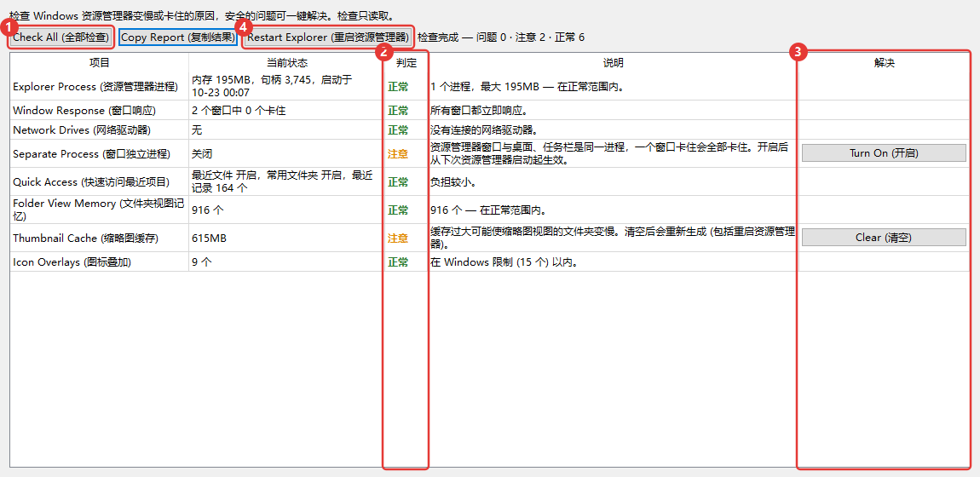Select Separate Process (窗口独立进程) row

pos(490,153)
